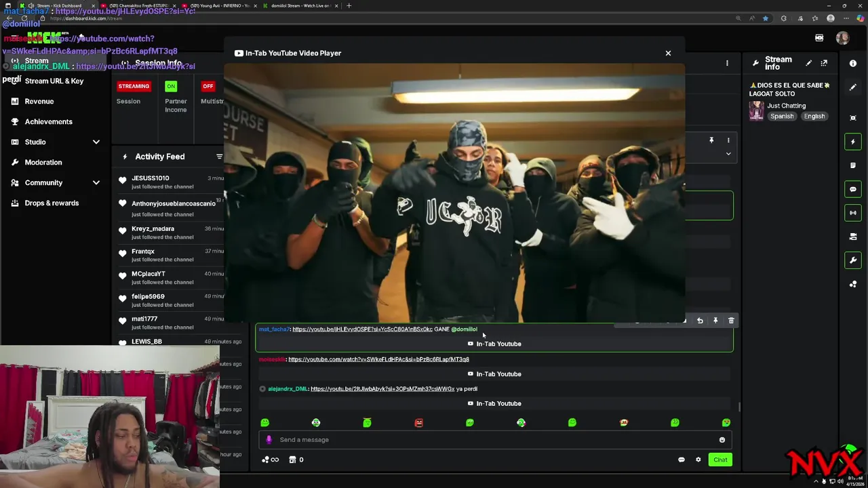Close the In-Tab YouTube Video Player

coord(668,53)
